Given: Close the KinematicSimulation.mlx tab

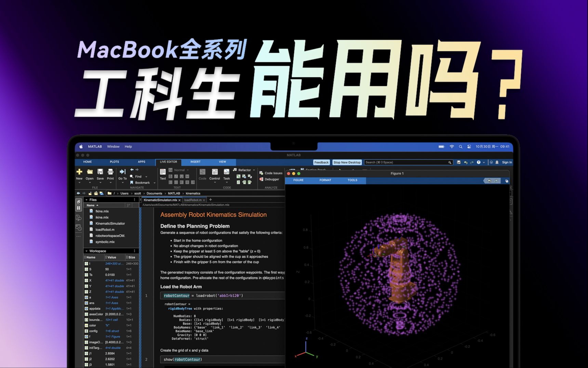Looking at the screenshot, I should click(179, 200).
